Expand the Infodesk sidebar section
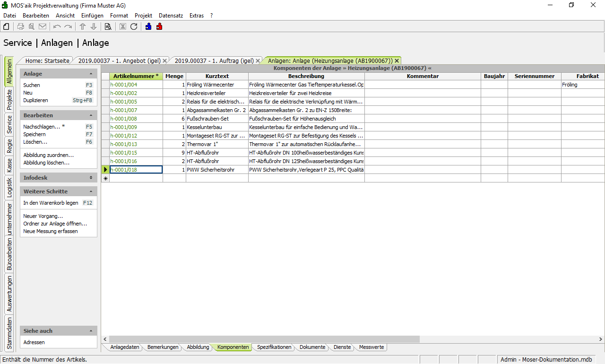The width and height of the screenshot is (605, 364). click(91, 178)
